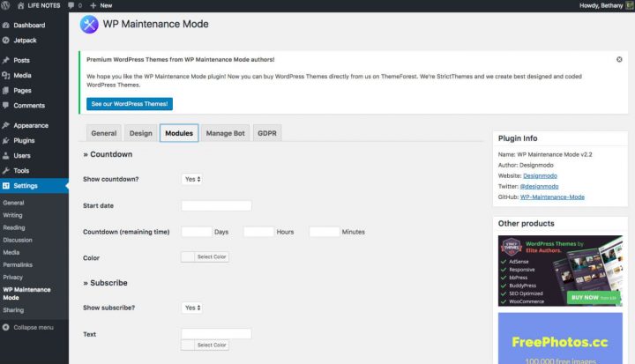Click the plus New icon in admin bar
This screenshot has height=364, width=635.
pos(93,5)
